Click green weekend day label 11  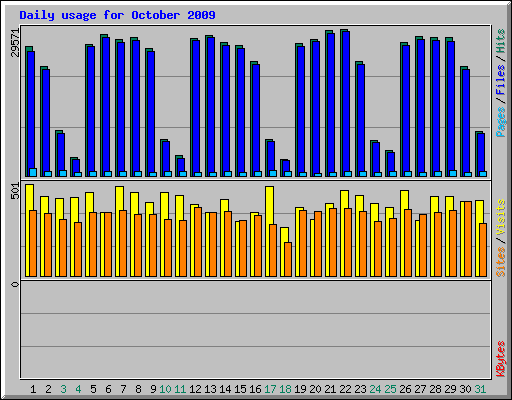click(180, 389)
